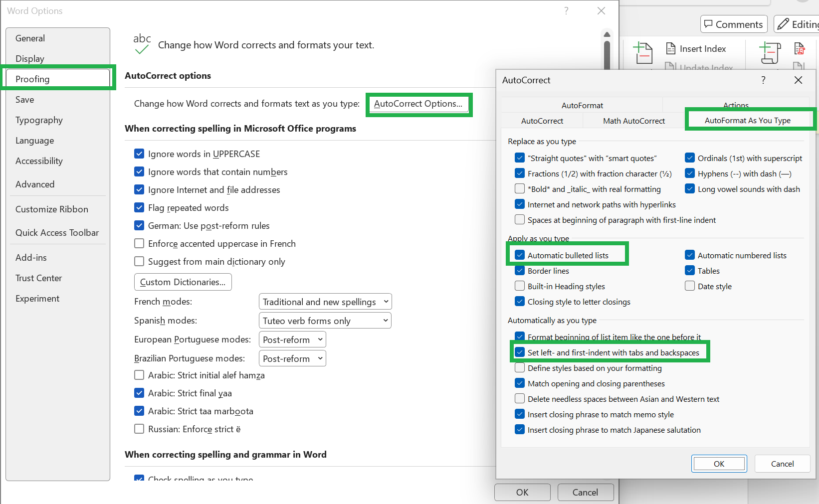
Task: Open Custom Dictionaries button
Action: 183,282
